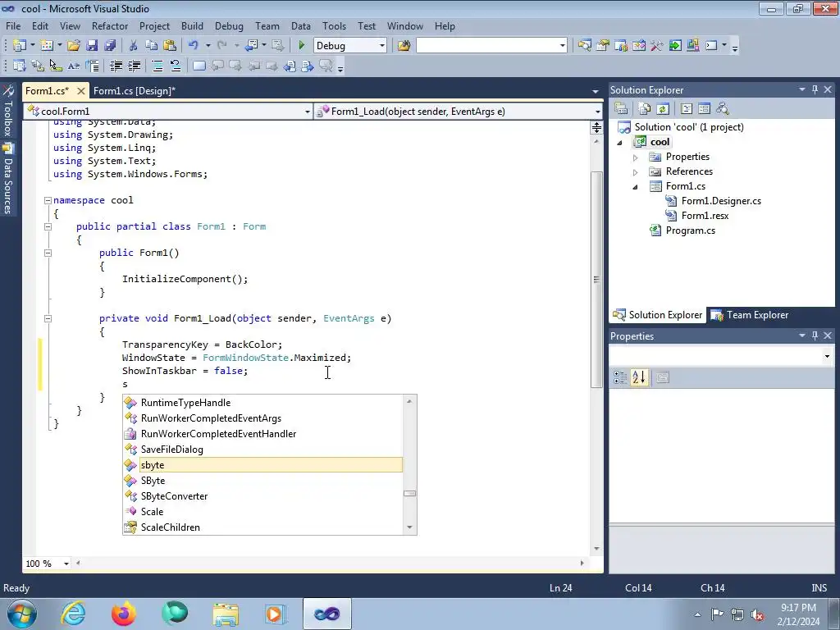This screenshot has width=840, height=630.
Task: Open the Build menu
Action: [192, 25]
